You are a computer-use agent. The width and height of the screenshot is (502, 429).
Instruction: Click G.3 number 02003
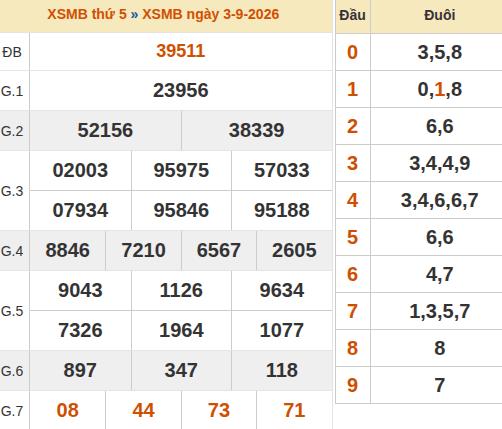pyautogui.click(x=80, y=170)
